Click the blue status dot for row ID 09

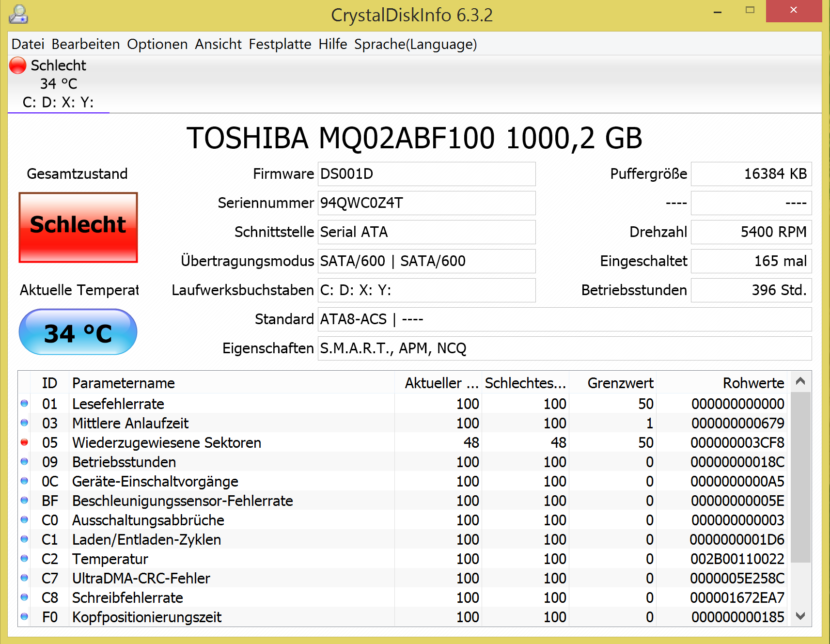point(24,461)
